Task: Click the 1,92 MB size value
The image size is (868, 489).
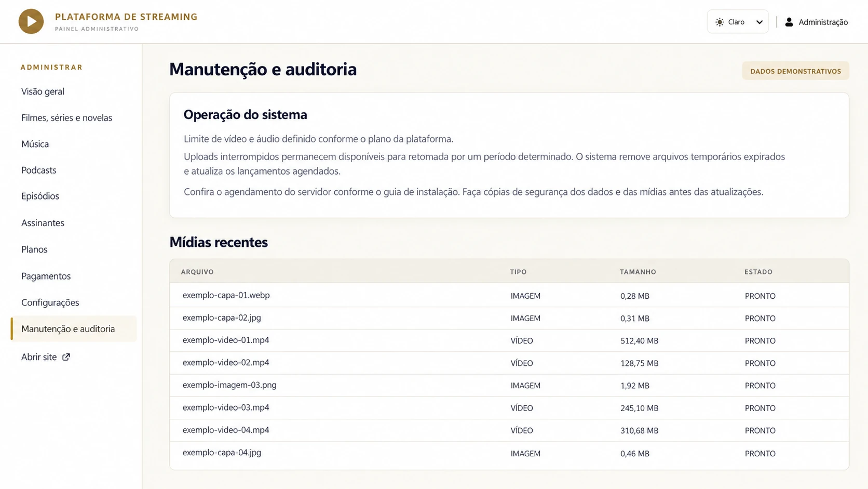Action: (635, 386)
